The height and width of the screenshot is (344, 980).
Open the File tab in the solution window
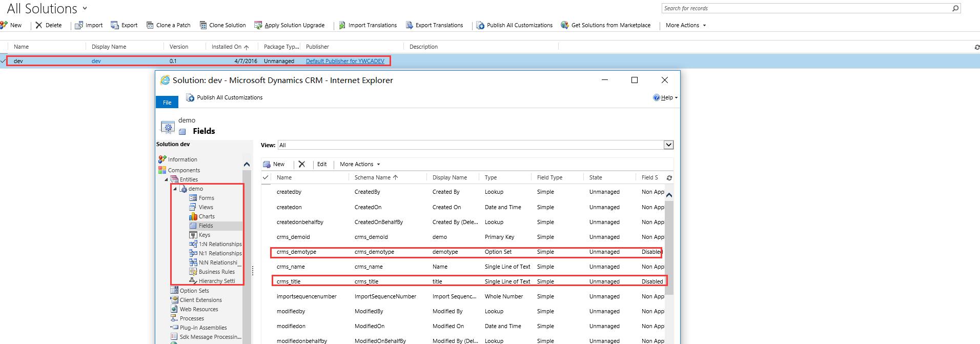(167, 103)
